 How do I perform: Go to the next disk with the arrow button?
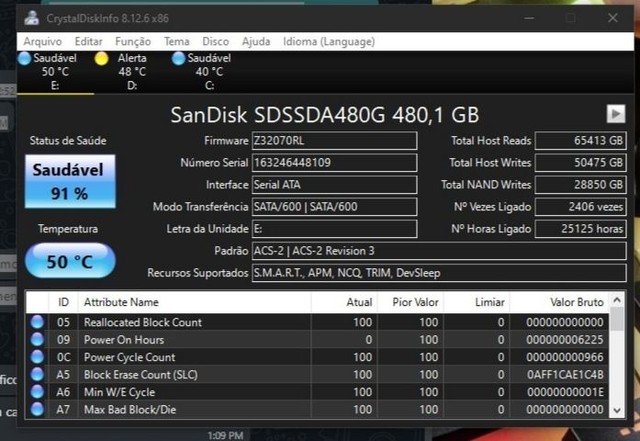coord(616,114)
